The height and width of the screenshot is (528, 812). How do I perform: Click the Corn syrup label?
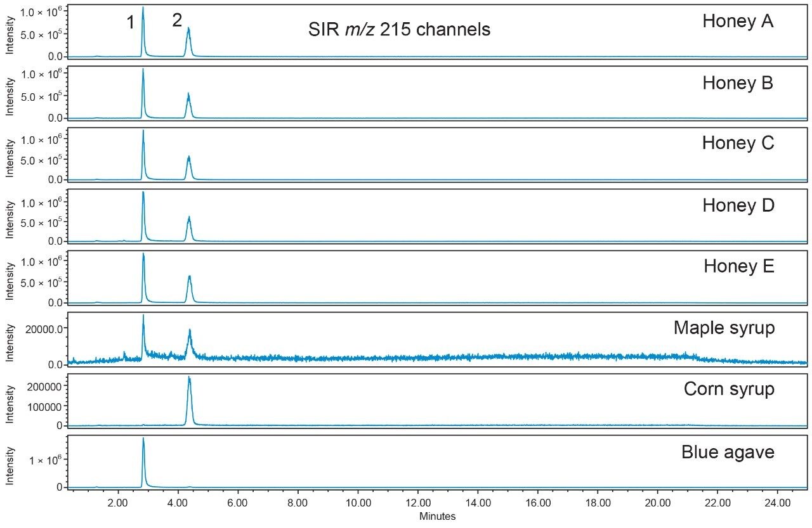click(x=729, y=389)
